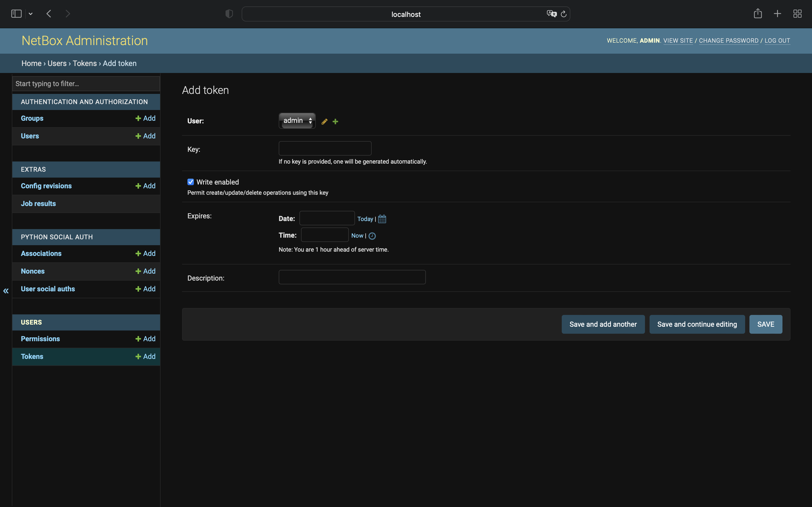Open Tokens from the breadcrumb trail

tap(85, 63)
